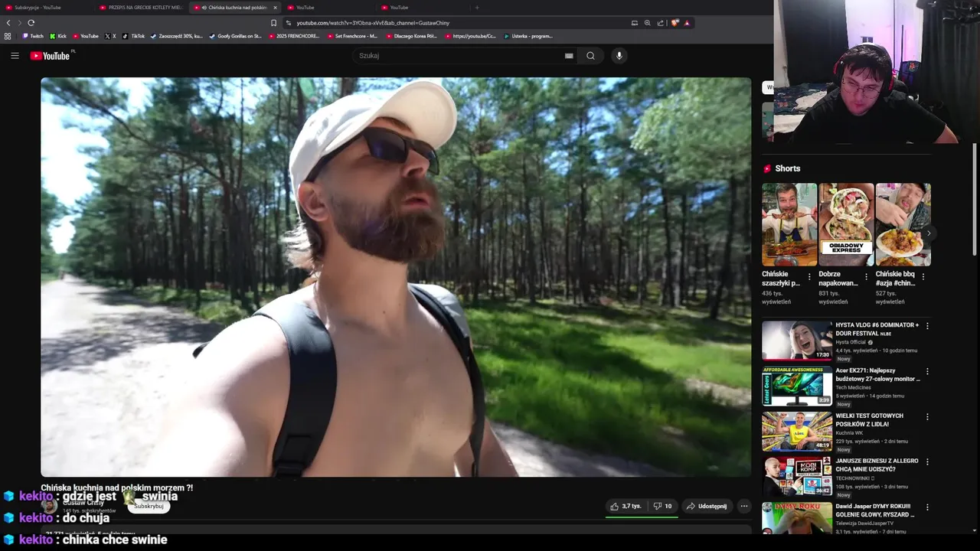Bookmark this page icon in address bar
Viewport: 980px width, 551px height.
coord(273,23)
